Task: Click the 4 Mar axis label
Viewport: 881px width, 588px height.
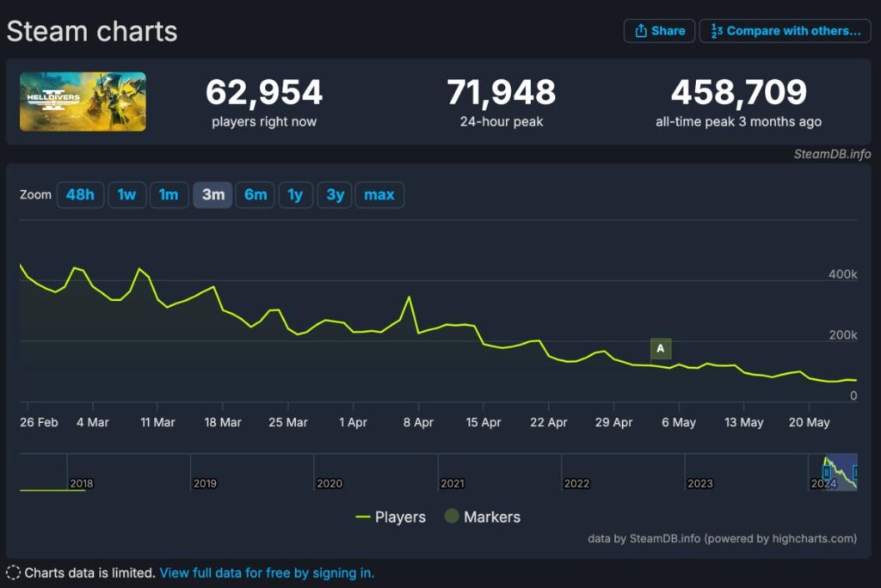Action: [x=93, y=422]
